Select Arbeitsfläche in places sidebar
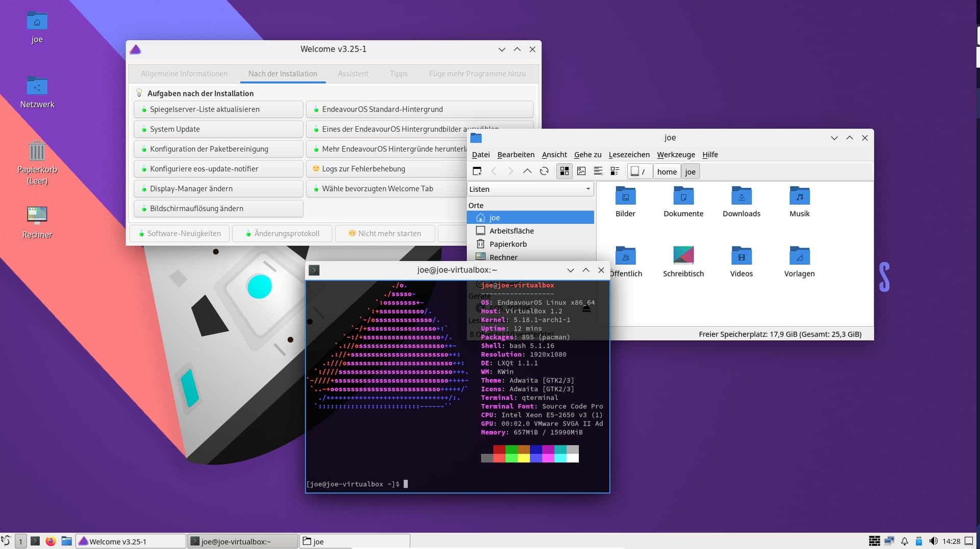980x549 pixels. click(530, 231)
